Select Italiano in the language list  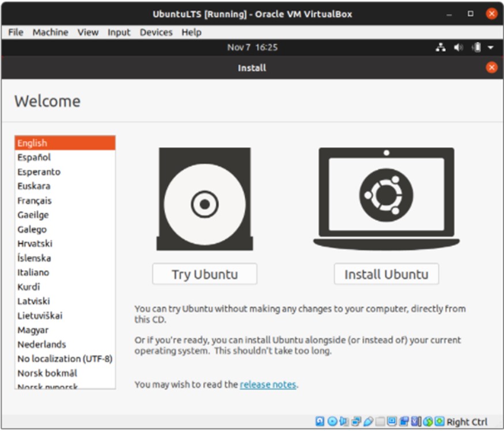pos(65,272)
